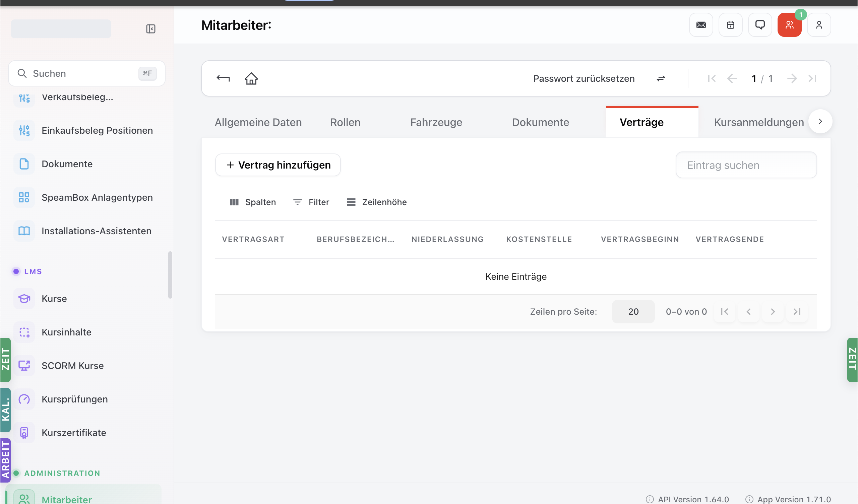The image size is (858, 504).
Task: Click the red users notification icon
Action: coord(789,25)
